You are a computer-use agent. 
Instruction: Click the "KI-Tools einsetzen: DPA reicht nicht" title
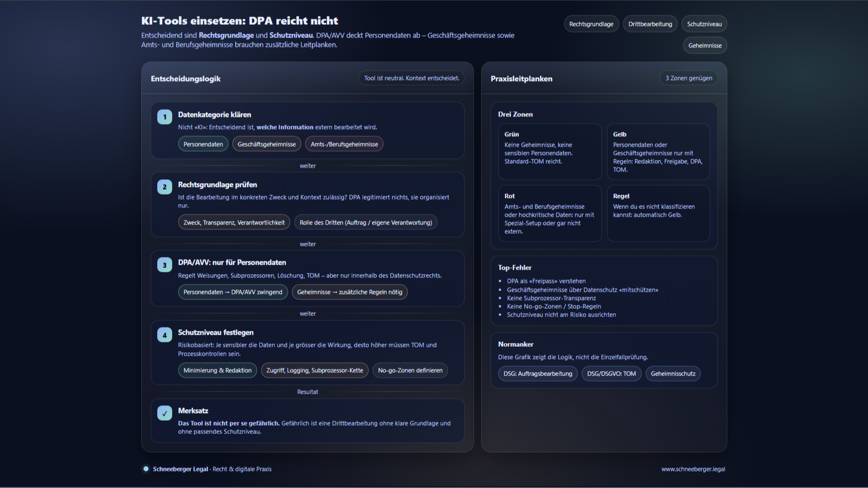239,21
